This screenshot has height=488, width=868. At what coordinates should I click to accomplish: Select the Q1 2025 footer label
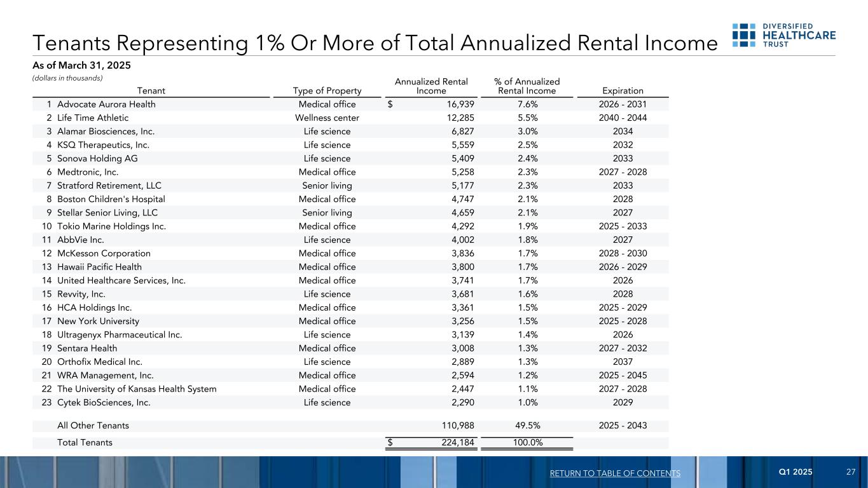[x=796, y=472]
